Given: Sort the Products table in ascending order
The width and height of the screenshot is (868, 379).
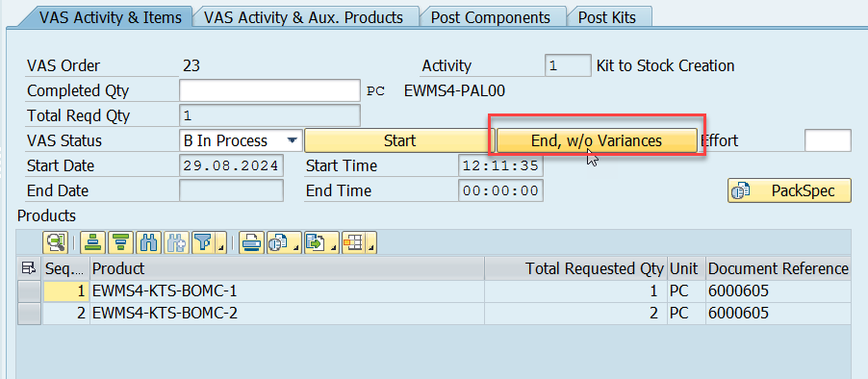Looking at the screenshot, I should (93, 242).
